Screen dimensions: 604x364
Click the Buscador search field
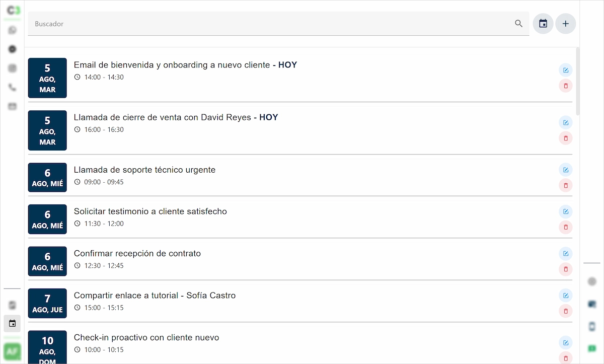click(x=272, y=24)
